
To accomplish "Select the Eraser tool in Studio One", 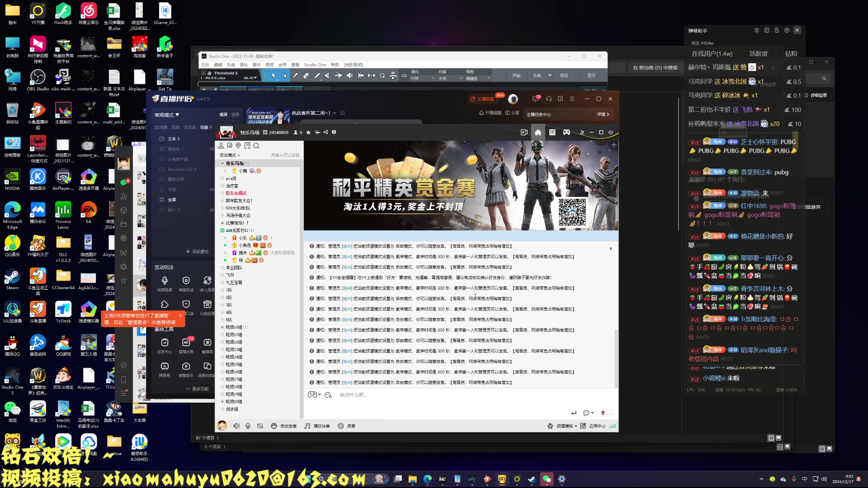I will [x=306, y=75].
